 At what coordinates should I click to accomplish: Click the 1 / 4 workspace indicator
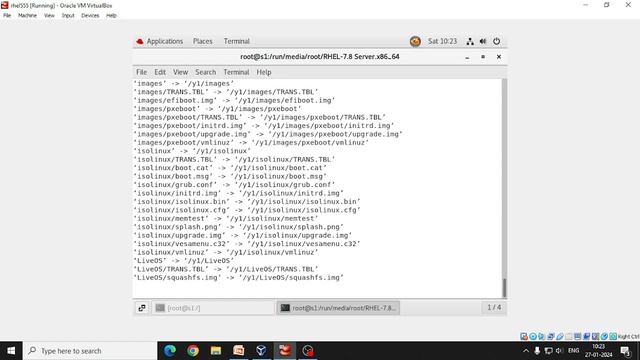click(x=494, y=307)
